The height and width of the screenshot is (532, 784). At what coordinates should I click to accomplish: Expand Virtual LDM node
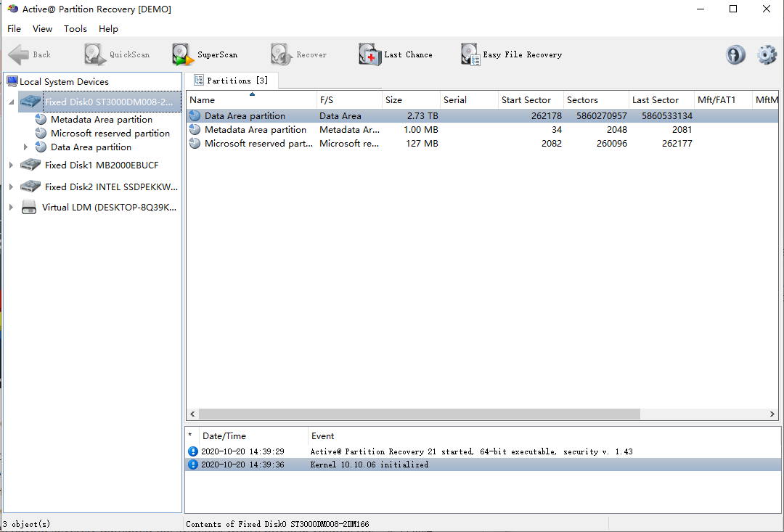(x=11, y=207)
